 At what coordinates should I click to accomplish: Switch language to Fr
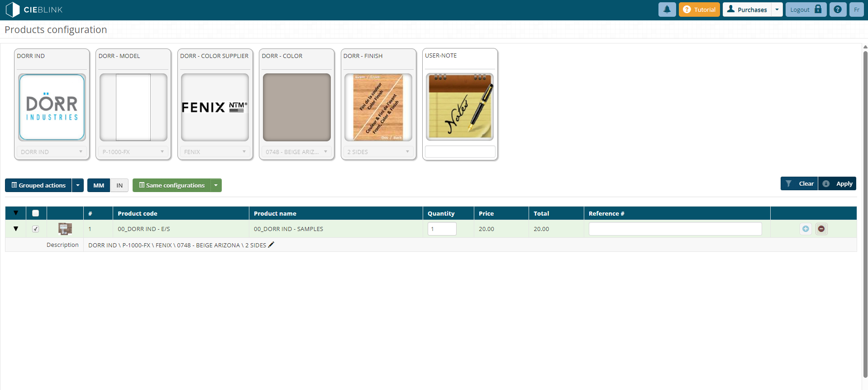pos(857,10)
